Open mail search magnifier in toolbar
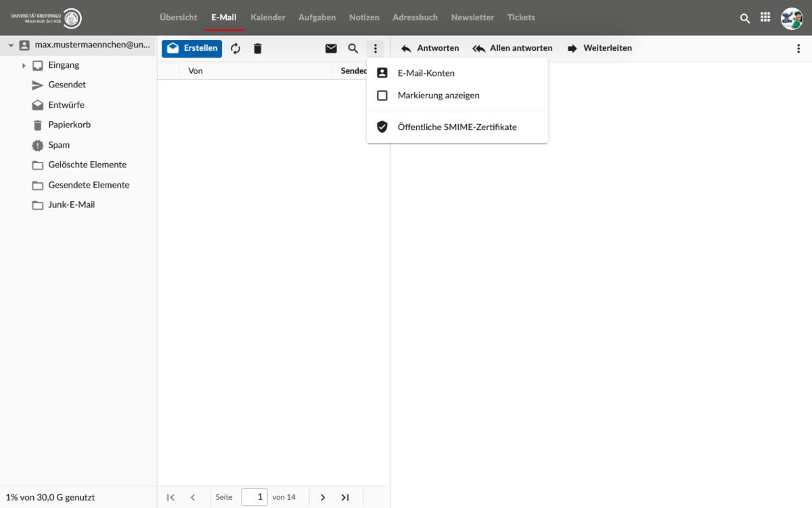The height and width of the screenshot is (508, 812). click(x=353, y=49)
